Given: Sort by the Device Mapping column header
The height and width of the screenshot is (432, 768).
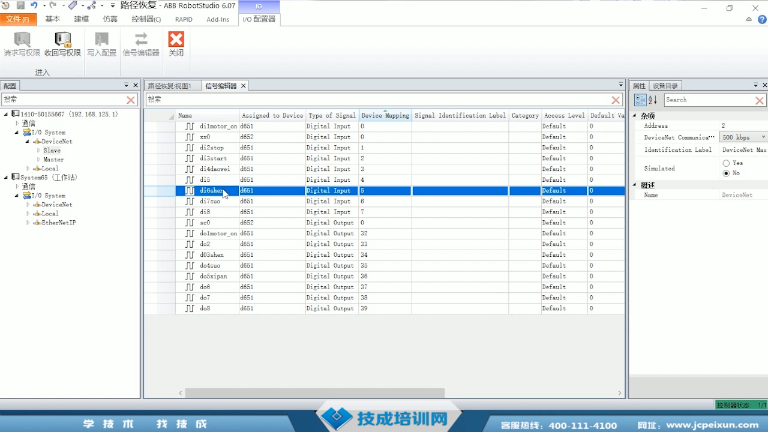Looking at the screenshot, I should point(385,116).
